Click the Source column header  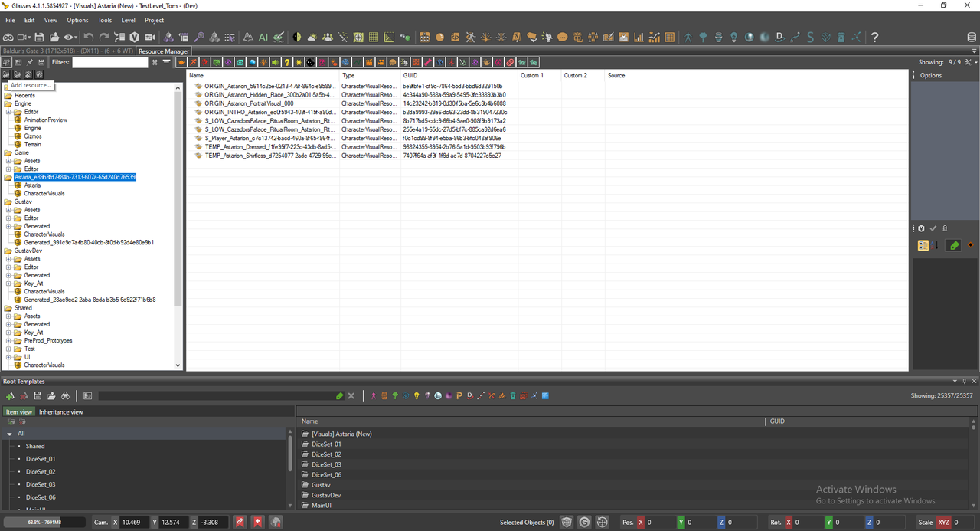coord(756,75)
